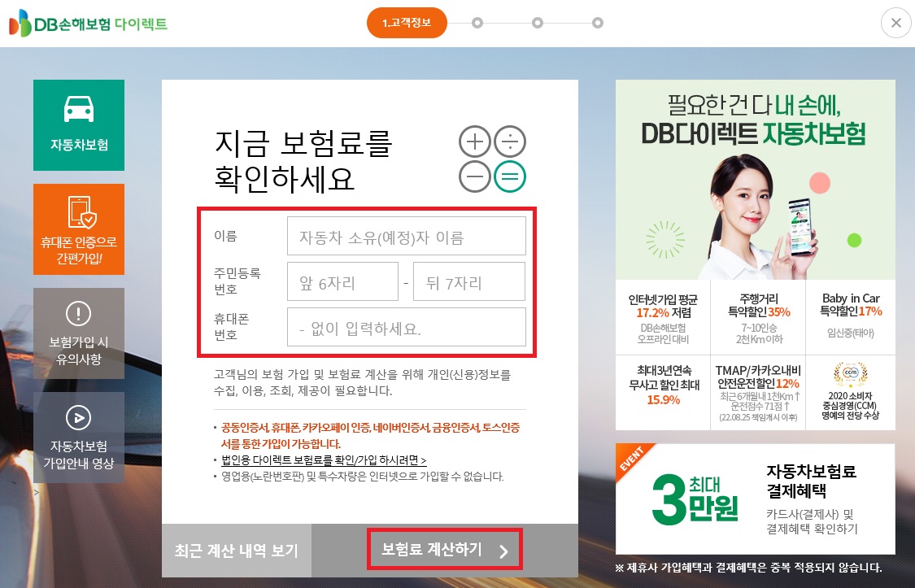Screen dimensions: 915x588
Task: Open 자동차보험 가입안내 영상 play tile
Action: tap(79, 438)
